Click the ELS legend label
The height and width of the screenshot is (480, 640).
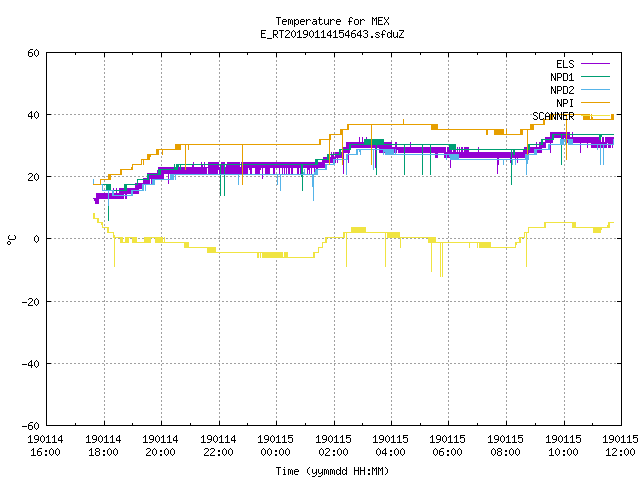click(565, 64)
